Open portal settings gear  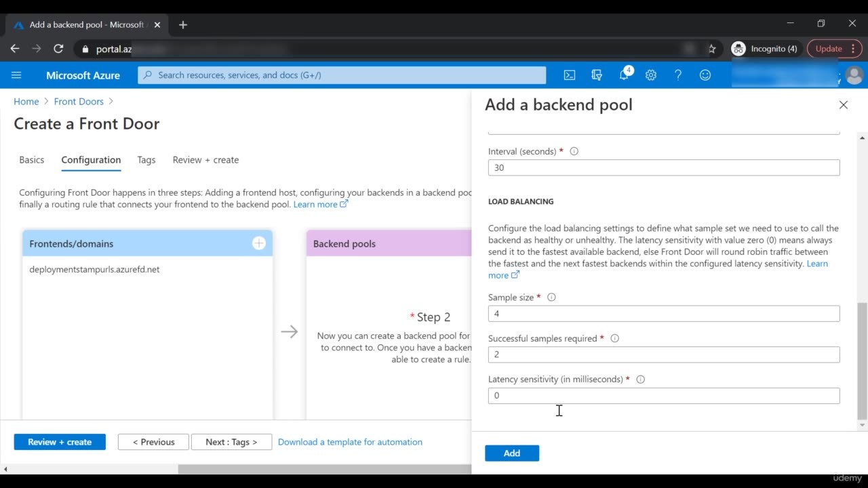click(x=651, y=75)
